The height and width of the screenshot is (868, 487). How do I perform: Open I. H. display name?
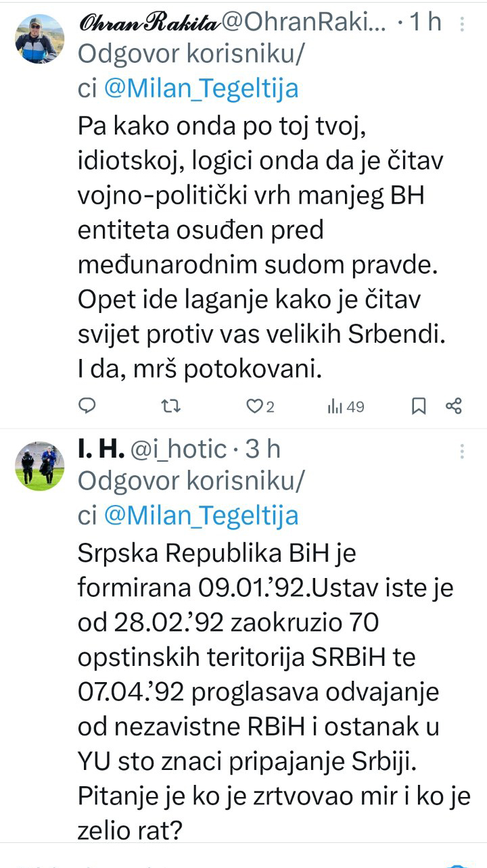[x=101, y=449]
